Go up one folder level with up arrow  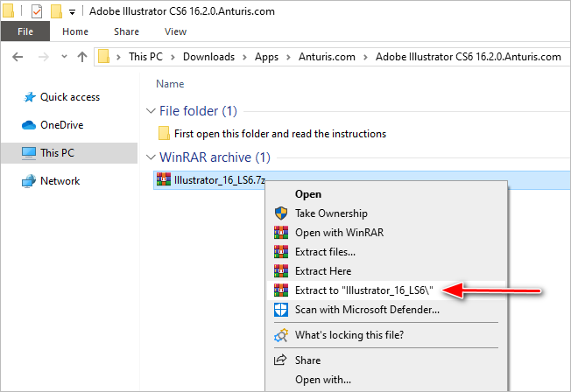(81, 57)
